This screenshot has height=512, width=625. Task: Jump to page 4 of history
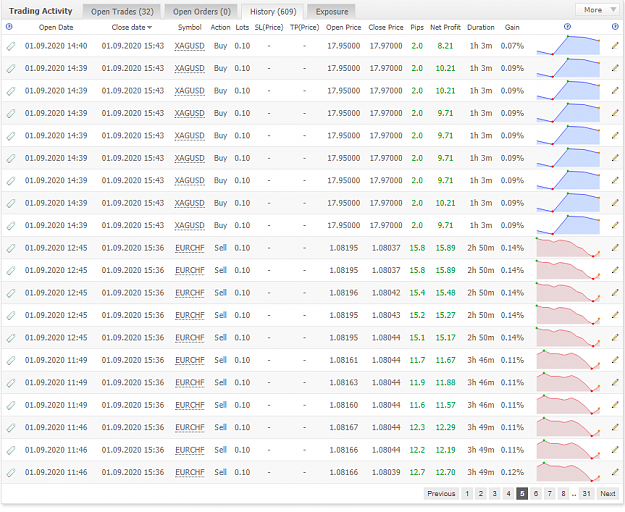click(508, 493)
